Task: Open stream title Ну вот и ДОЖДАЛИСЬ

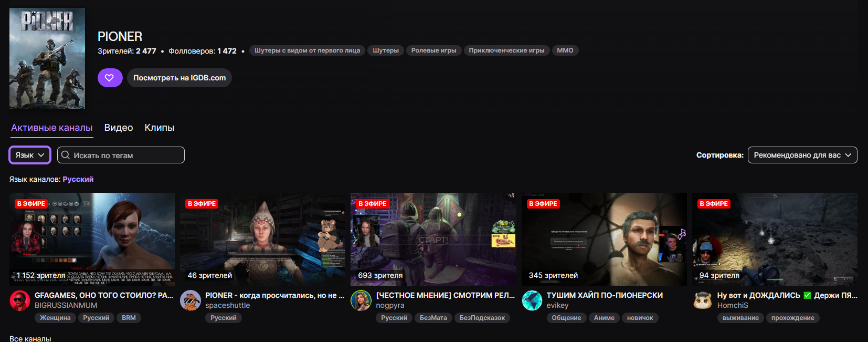Action: (787, 295)
